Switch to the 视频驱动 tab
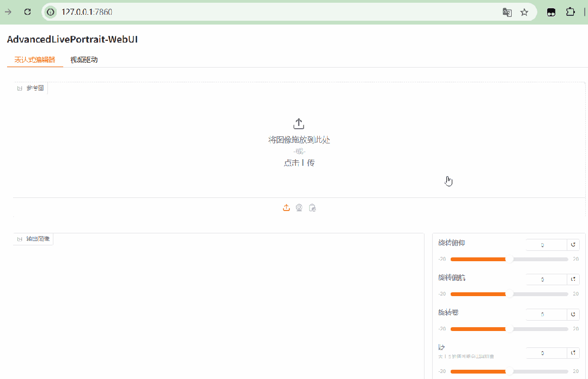The width and height of the screenshot is (588, 379). tap(84, 59)
